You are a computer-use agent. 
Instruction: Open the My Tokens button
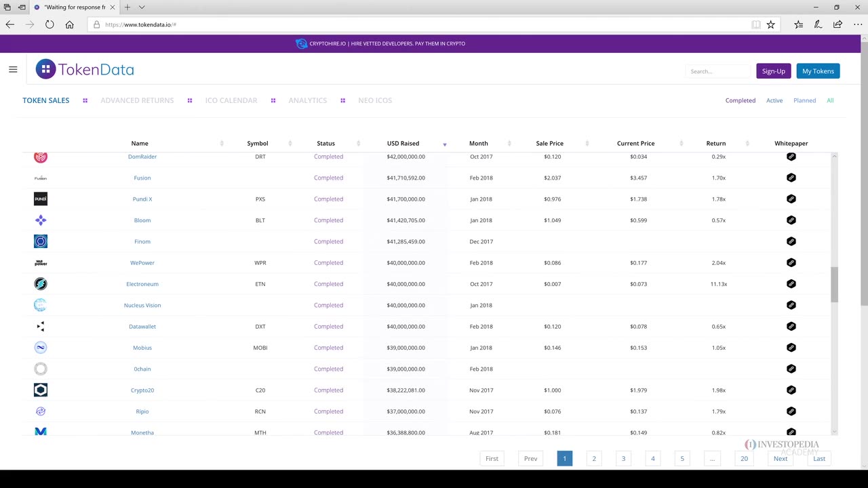(818, 71)
